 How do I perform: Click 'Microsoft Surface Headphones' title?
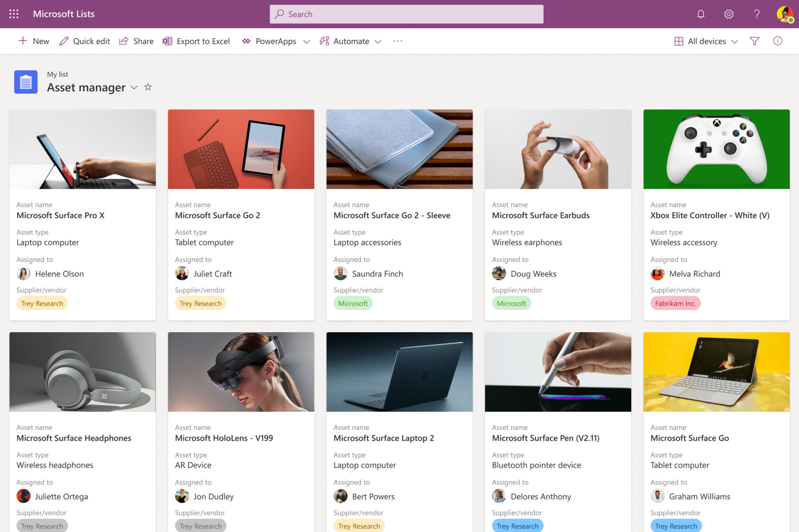click(74, 438)
